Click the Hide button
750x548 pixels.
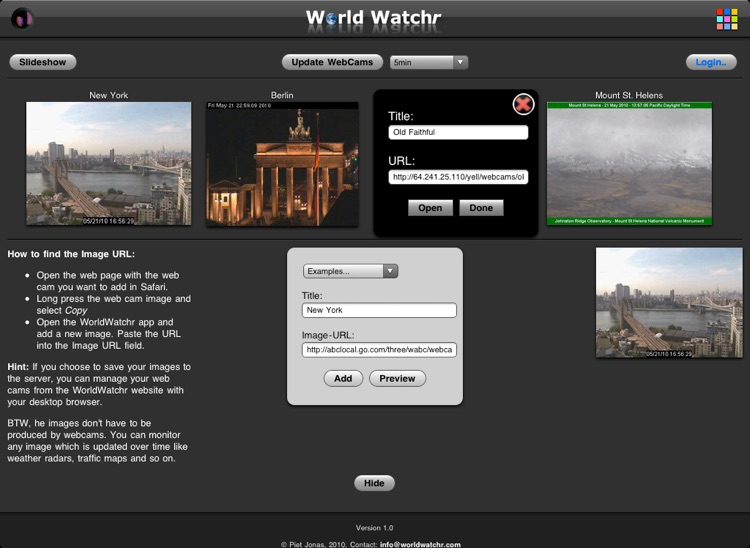tap(374, 483)
